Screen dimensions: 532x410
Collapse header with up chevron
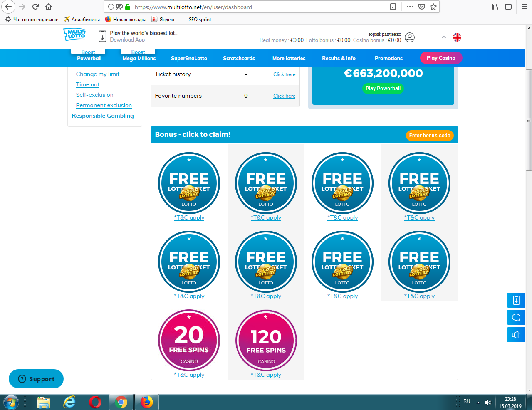click(444, 37)
